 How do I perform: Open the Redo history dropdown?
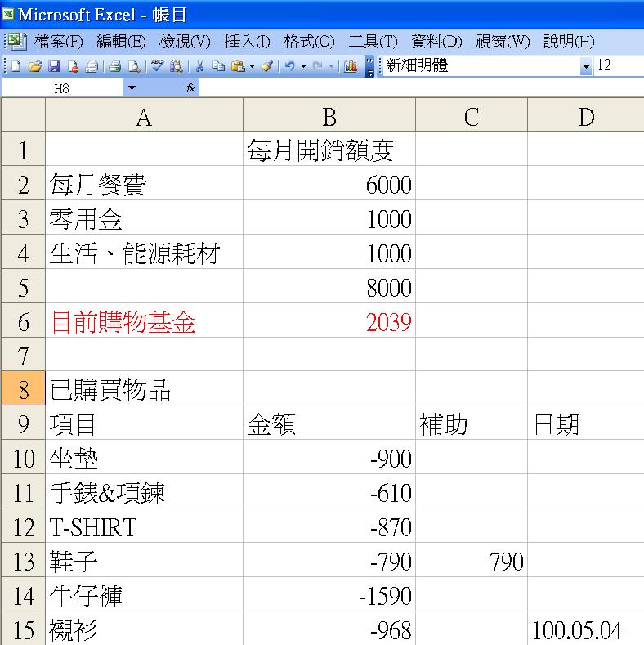[x=331, y=66]
